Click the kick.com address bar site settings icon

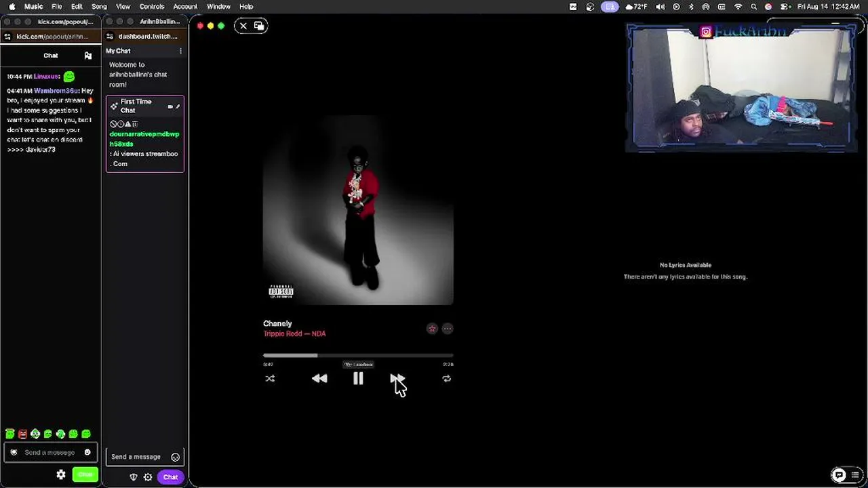(x=7, y=37)
